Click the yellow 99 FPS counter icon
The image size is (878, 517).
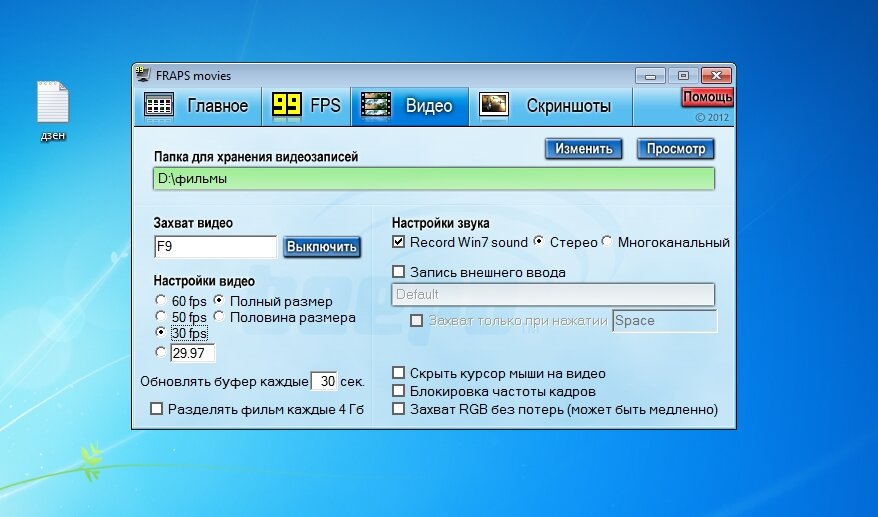click(x=287, y=105)
